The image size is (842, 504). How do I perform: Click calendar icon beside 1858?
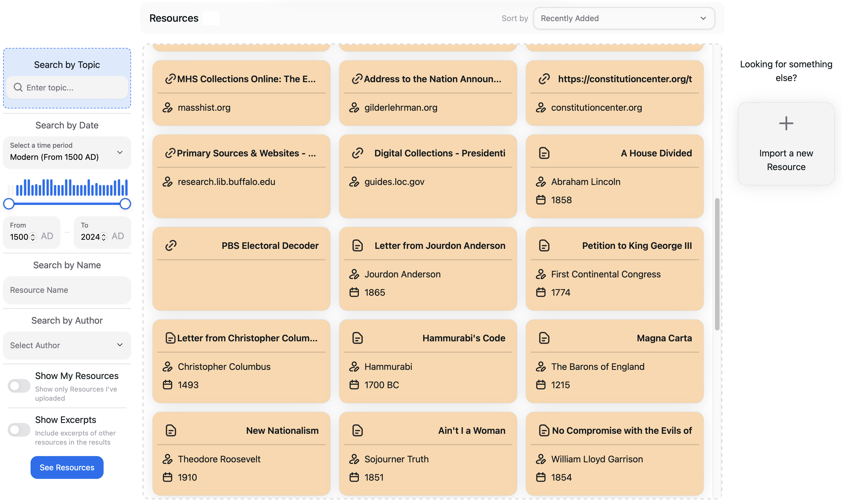pyautogui.click(x=540, y=200)
